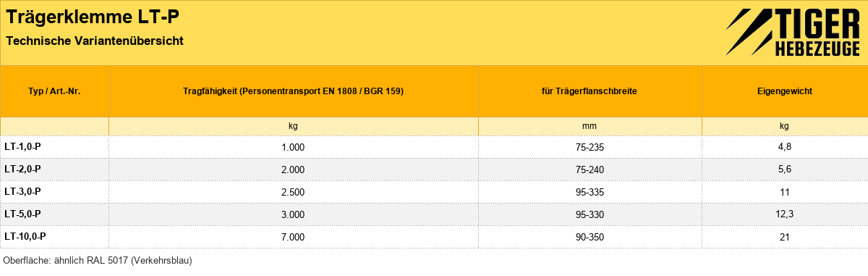This screenshot has height=276, width=868.
Task: Click the 12,3 weight value
Action: click(785, 214)
